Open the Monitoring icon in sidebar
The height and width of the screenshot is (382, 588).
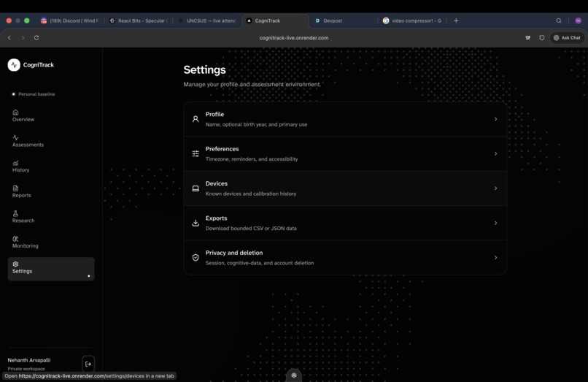(x=15, y=239)
